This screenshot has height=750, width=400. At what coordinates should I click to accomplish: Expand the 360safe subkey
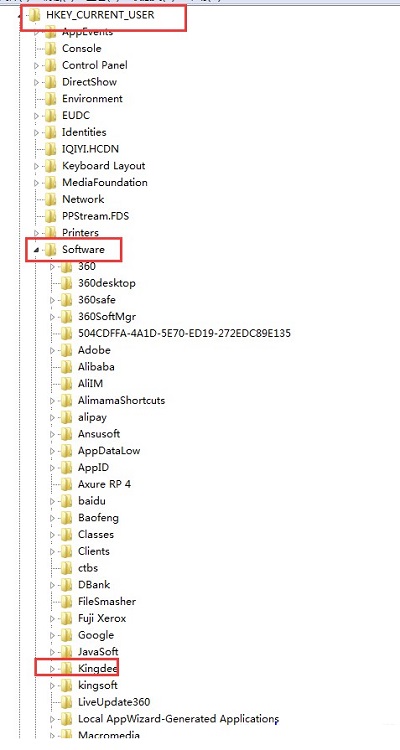click(53, 300)
